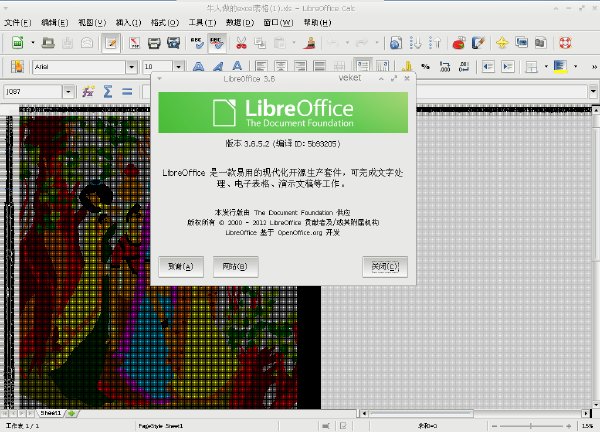The image size is (600, 432).
Task: Start a formula with the equals icon
Action: click(127, 91)
